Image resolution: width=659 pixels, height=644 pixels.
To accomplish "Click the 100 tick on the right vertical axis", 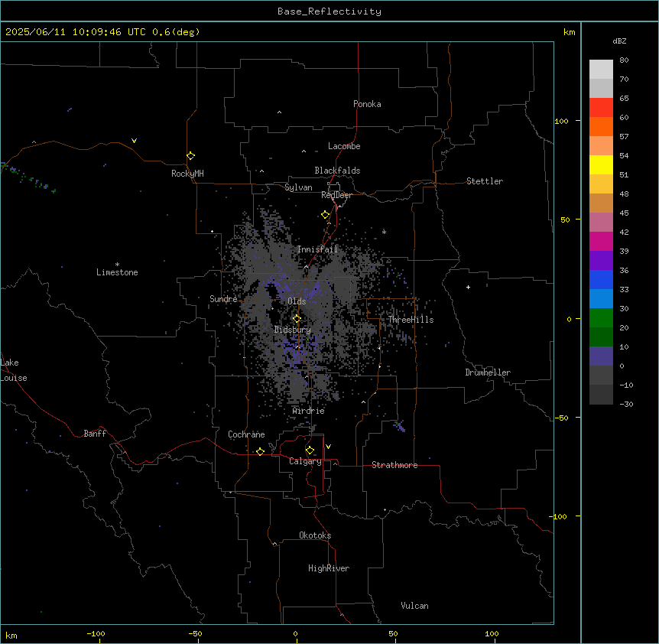I will (561, 122).
